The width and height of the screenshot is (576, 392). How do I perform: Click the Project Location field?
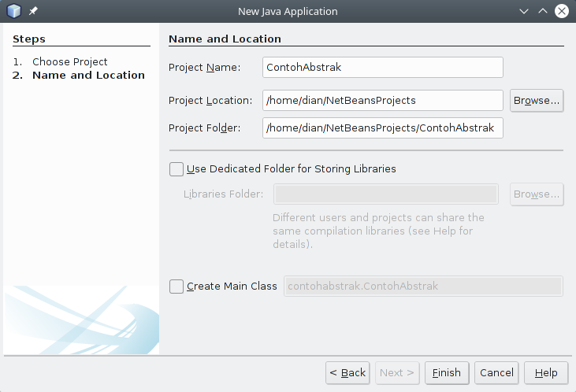[383, 100]
